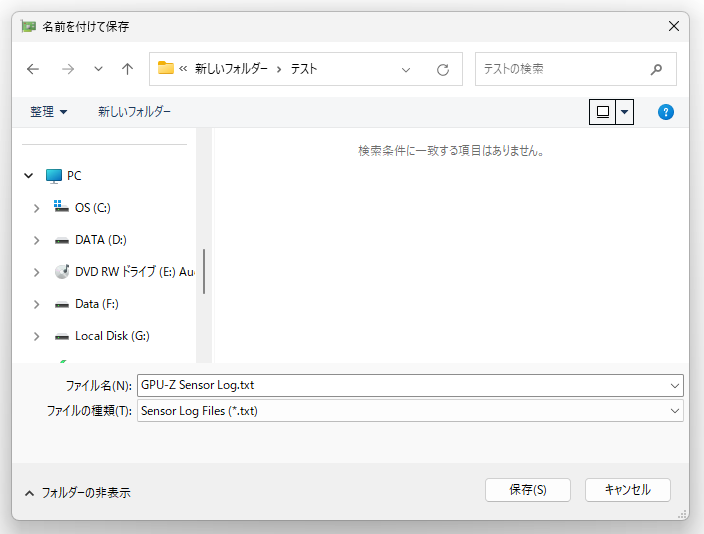Expand the Local Disk (G:) drive
Image resolution: width=704 pixels, height=534 pixels.
[36, 336]
